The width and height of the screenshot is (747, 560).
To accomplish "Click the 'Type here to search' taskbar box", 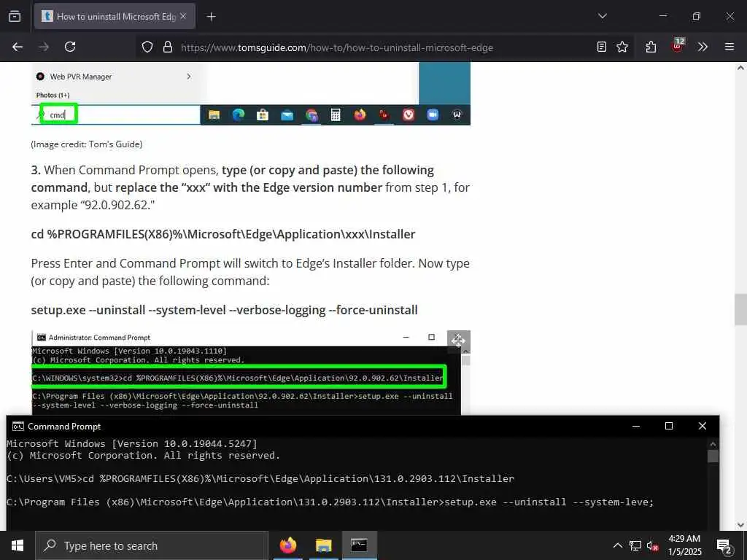I will point(152,545).
